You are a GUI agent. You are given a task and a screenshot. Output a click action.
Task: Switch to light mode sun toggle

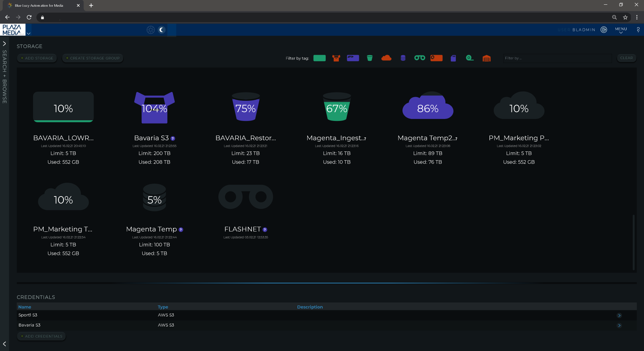coord(151,30)
